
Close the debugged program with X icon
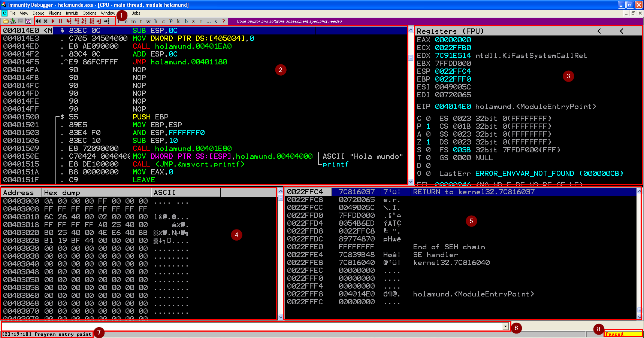(x=45, y=21)
